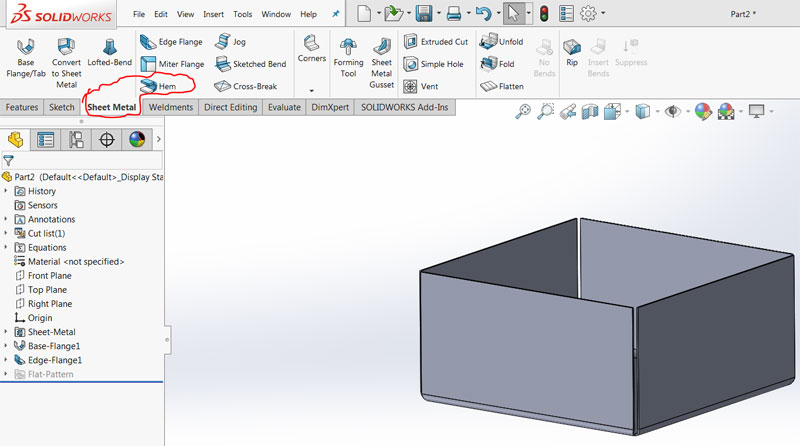
Task: Open Apply Scene icon
Action: pyautogui.click(x=726, y=111)
